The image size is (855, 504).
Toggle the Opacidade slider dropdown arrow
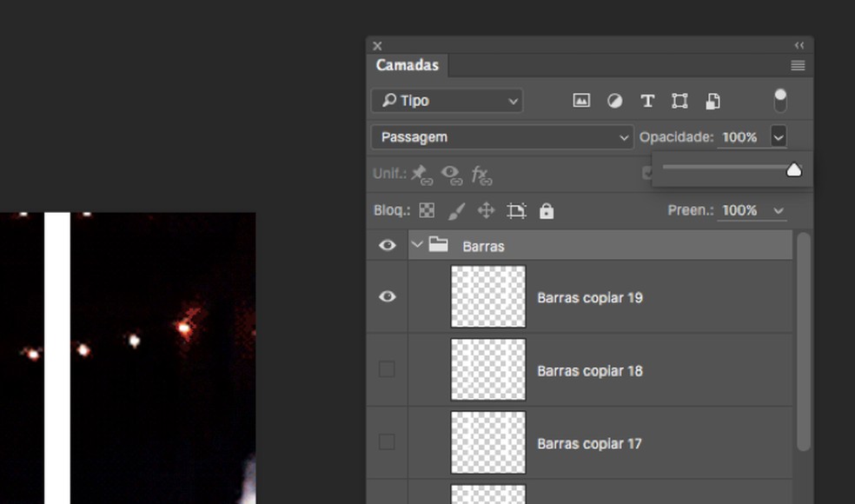coord(779,137)
